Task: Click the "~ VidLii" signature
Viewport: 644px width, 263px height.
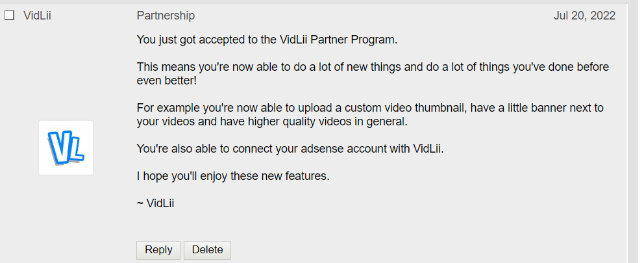Action: tap(156, 203)
